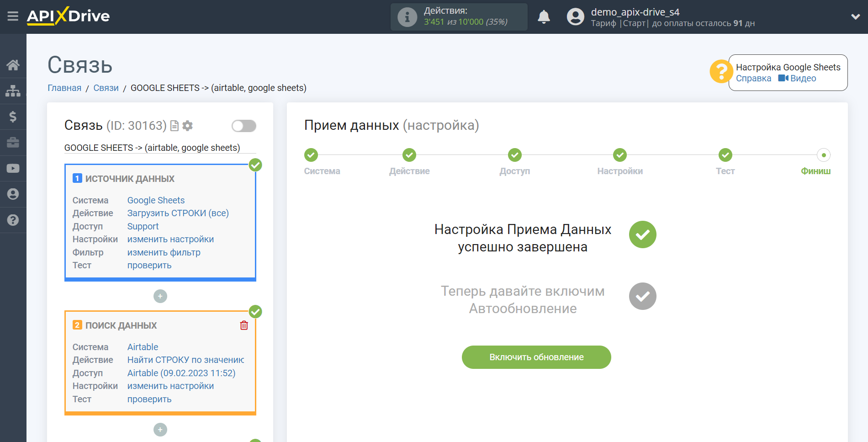This screenshot has height=442, width=868.
Task: Expand the account dropdown chevron
Action: tap(856, 17)
